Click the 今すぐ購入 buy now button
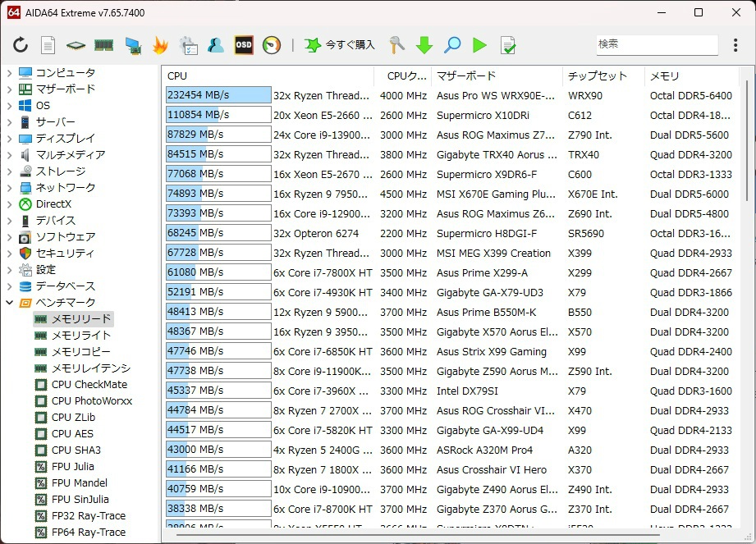The image size is (756, 544). point(340,45)
